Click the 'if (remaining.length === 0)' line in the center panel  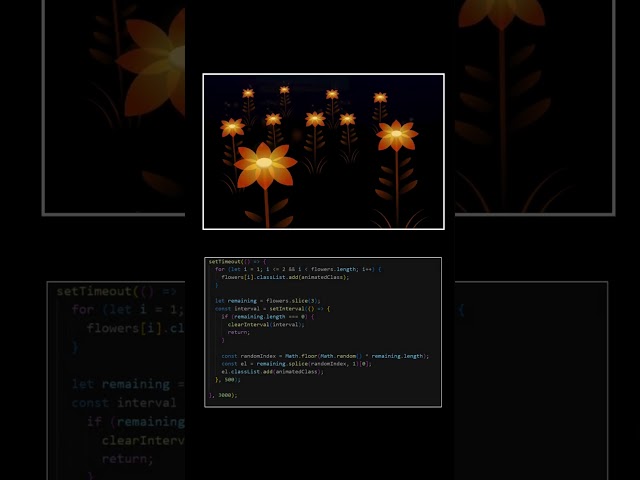[x=268, y=316]
